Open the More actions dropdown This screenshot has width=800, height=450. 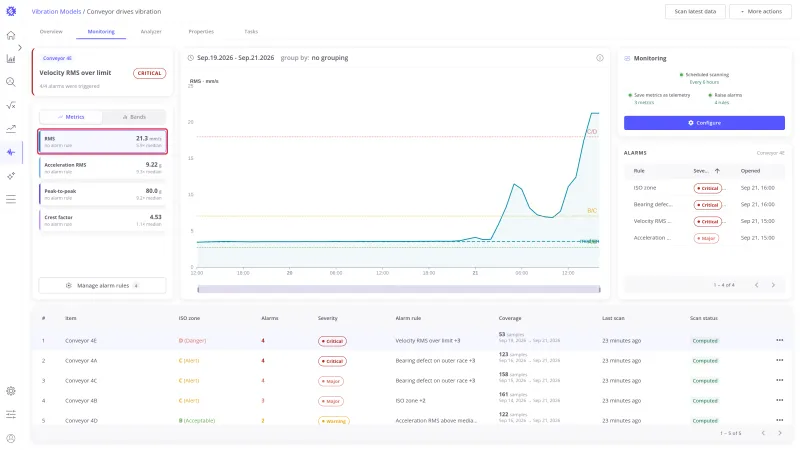pos(760,11)
